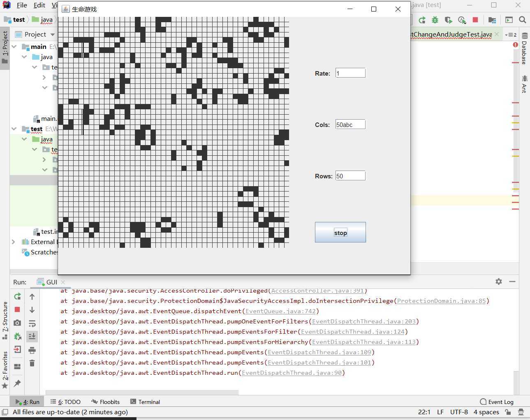Select Scratches in project tree
Image resolution: width=530 pixels, height=420 pixels.
(39, 252)
